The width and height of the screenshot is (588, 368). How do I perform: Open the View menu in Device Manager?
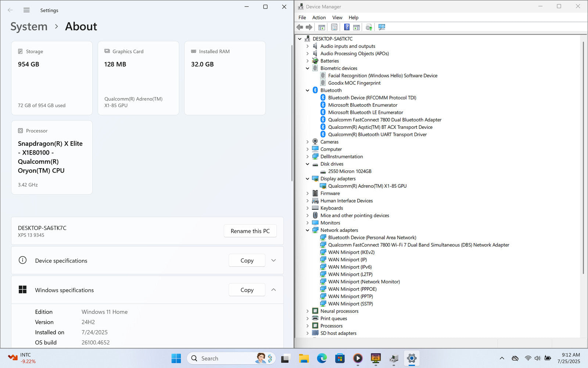[x=337, y=18]
